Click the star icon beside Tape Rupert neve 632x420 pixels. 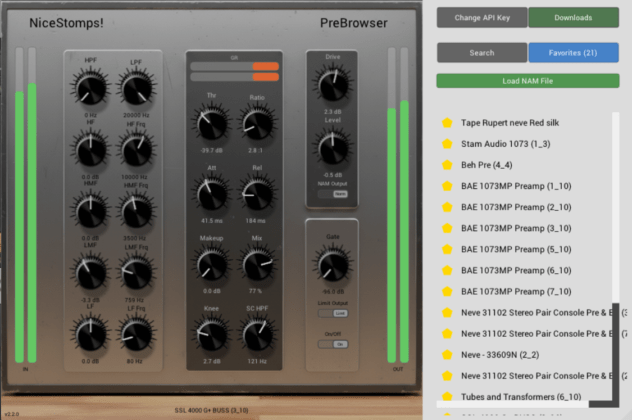click(x=447, y=123)
